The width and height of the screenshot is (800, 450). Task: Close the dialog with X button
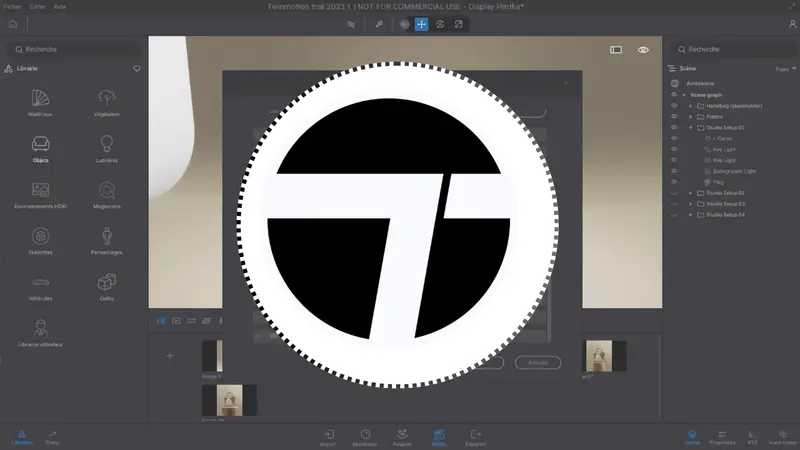click(x=566, y=83)
